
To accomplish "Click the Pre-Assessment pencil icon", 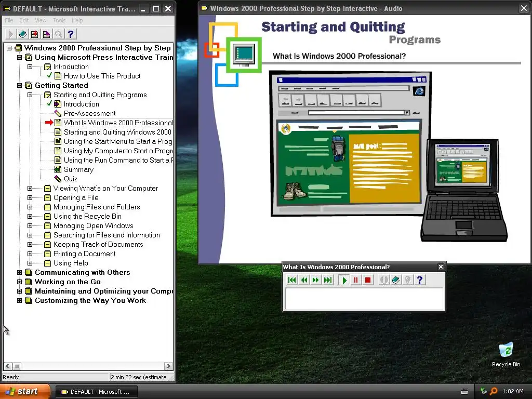I will point(58,113).
